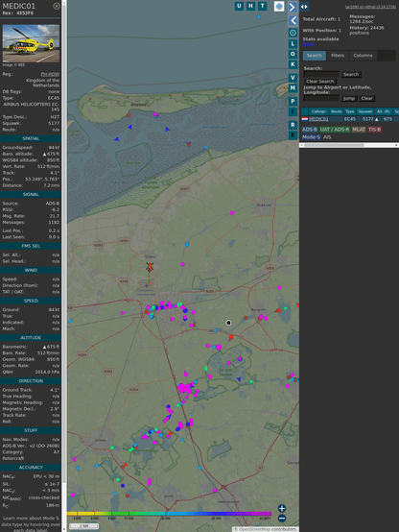Viewport: 399px width, 532px height.
Task: Toggle the K map button
Action: point(293,64)
